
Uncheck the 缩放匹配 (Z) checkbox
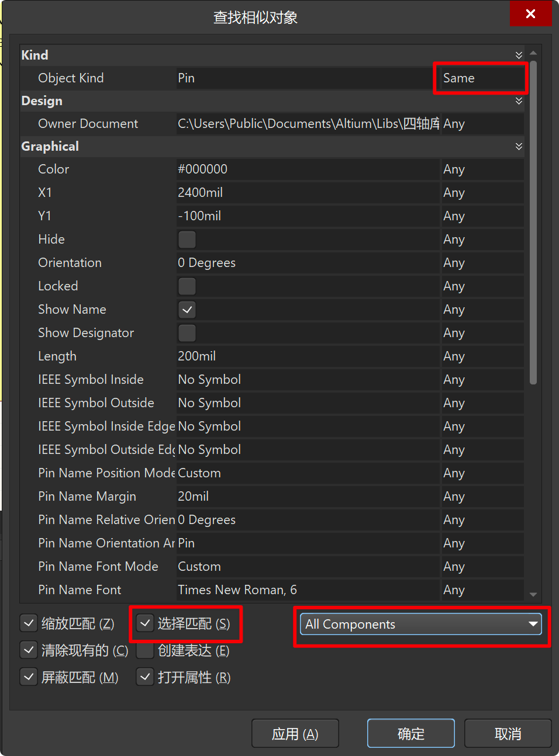point(29,623)
